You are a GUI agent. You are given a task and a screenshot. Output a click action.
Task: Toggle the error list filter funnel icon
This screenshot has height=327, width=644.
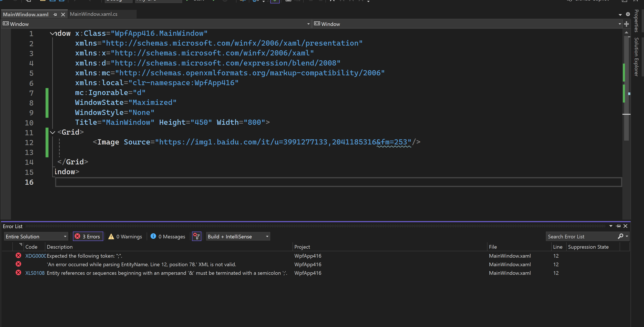196,236
